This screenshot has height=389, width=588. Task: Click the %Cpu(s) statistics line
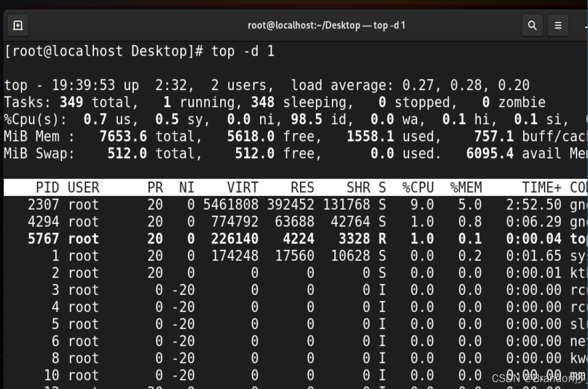tap(171, 119)
